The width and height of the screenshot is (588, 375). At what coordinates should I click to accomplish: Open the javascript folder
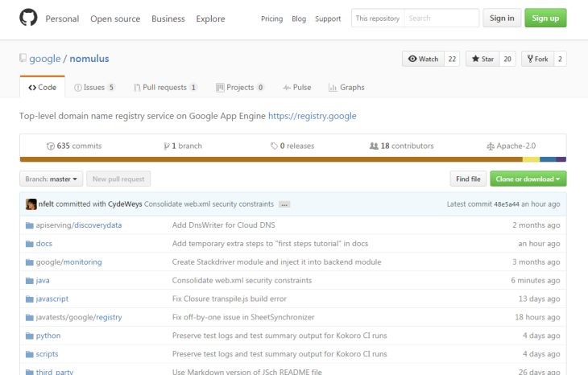tap(52, 299)
